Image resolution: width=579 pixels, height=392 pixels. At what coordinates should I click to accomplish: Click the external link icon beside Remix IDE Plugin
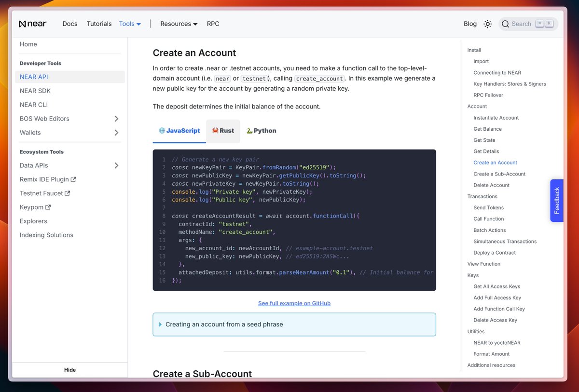pos(73,179)
